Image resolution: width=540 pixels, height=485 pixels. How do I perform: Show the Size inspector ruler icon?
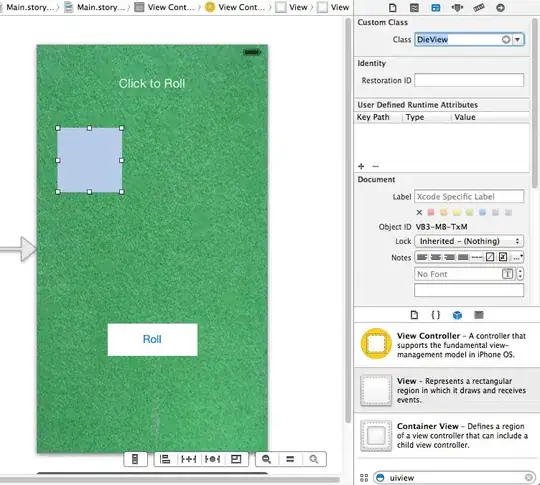point(479,8)
